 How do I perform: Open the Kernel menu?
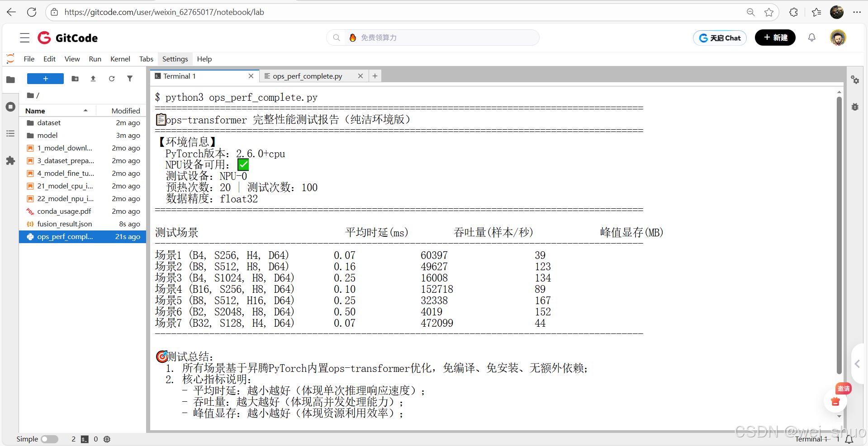120,59
